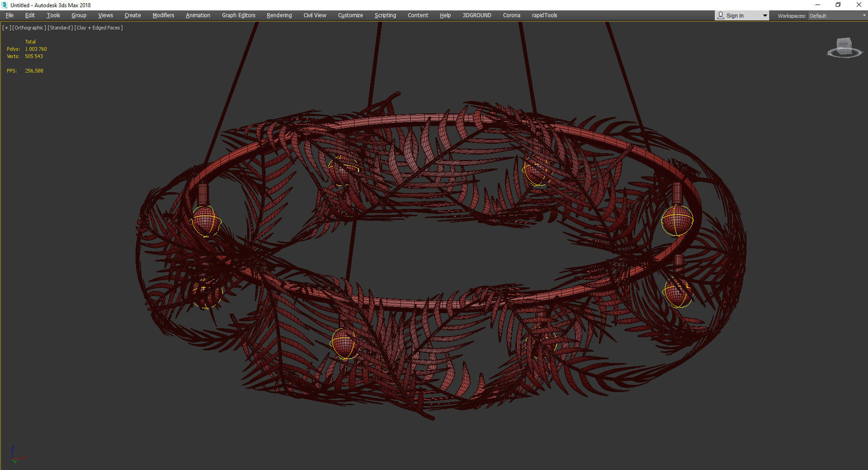Open the Create menu
This screenshot has height=470, width=868.
click(x=133, y=15)
